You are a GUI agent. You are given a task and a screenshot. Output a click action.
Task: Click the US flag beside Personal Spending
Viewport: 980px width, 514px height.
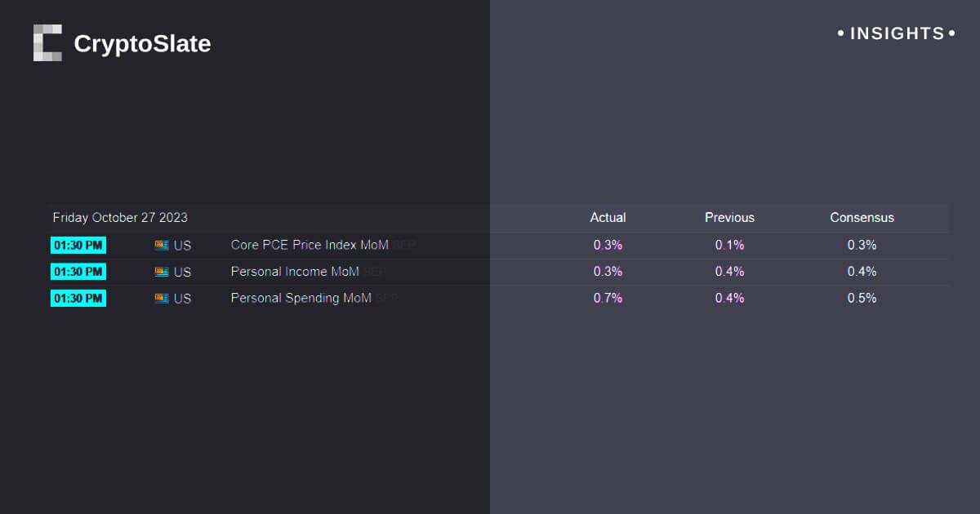(x=162, y=299)
